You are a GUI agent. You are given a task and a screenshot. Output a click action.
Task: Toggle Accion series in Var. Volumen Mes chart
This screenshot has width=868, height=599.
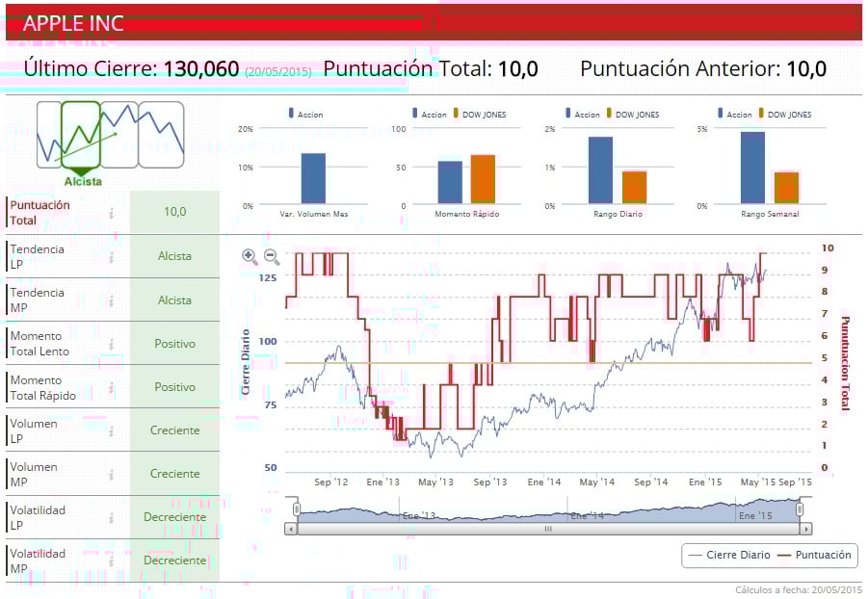305,114
